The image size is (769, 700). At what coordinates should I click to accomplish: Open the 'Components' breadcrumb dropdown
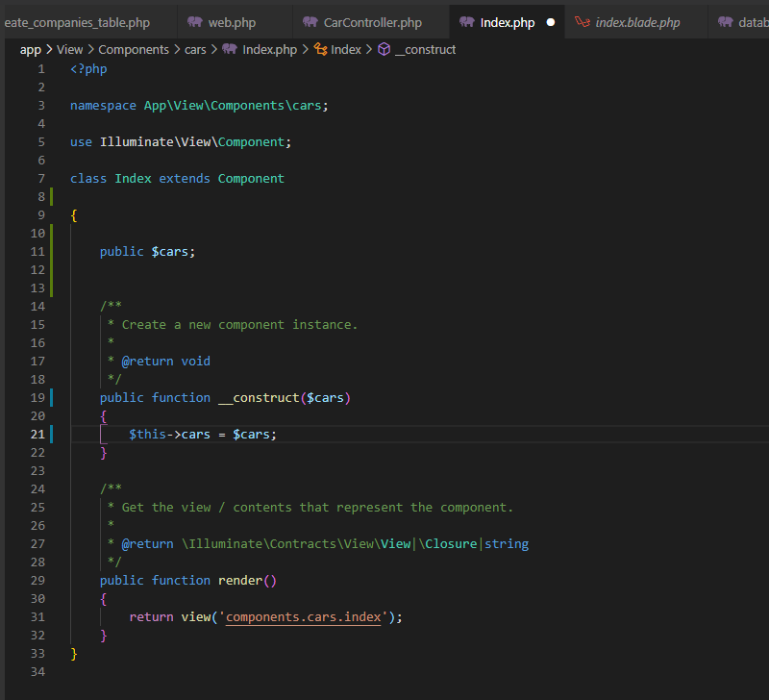click(134, 49)
